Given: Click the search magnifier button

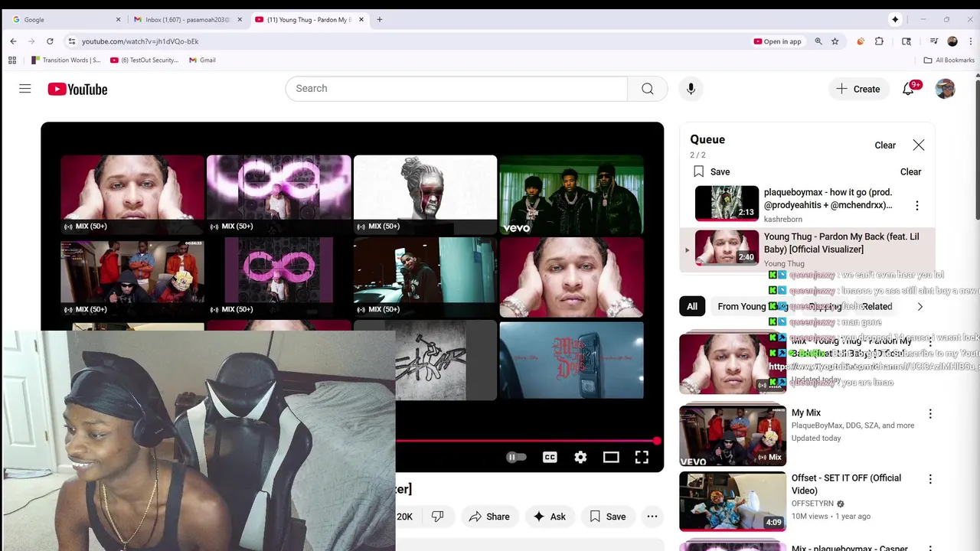Looking at the screenshot, I should click(648, 89).
